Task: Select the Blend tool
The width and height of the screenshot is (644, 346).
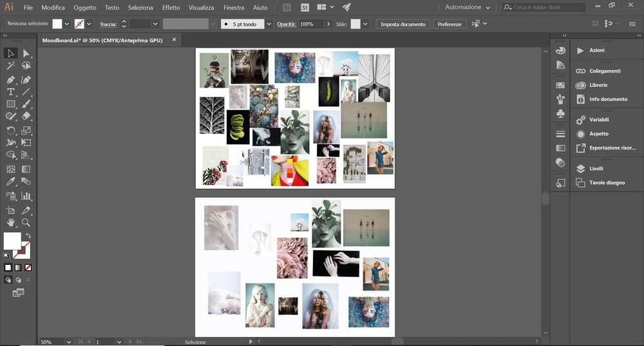Action: click(26, 181)
